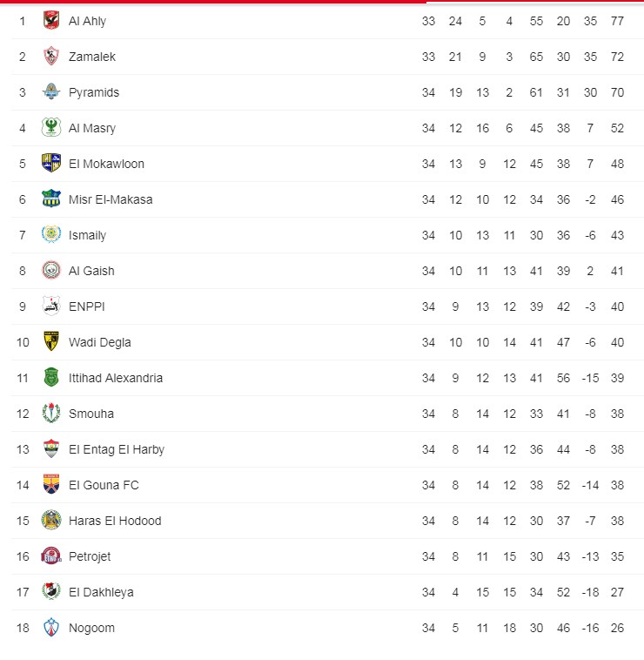644x660 pixels.
Task: Click the Petrojet red badge
Action: point(51,556)
